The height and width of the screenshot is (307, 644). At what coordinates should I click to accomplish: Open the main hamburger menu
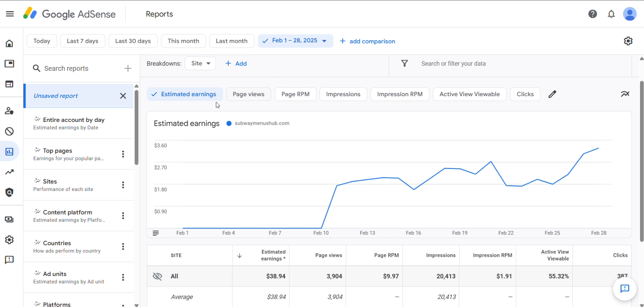click(10, 14)
